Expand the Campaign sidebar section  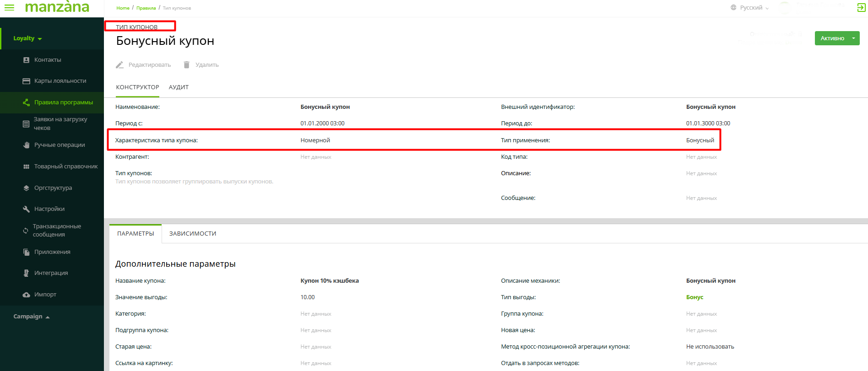31,317
